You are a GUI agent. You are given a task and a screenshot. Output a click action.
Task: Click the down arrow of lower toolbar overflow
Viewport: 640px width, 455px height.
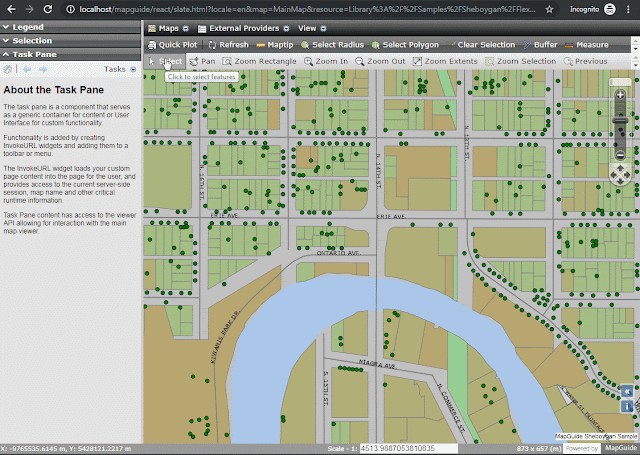[x=636, y=65]
